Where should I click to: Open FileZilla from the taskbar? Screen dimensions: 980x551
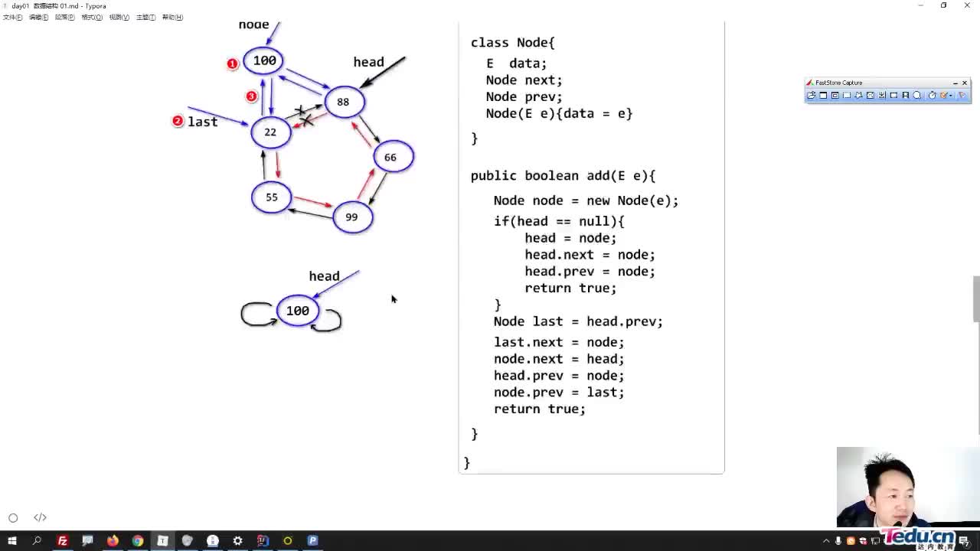63,540
